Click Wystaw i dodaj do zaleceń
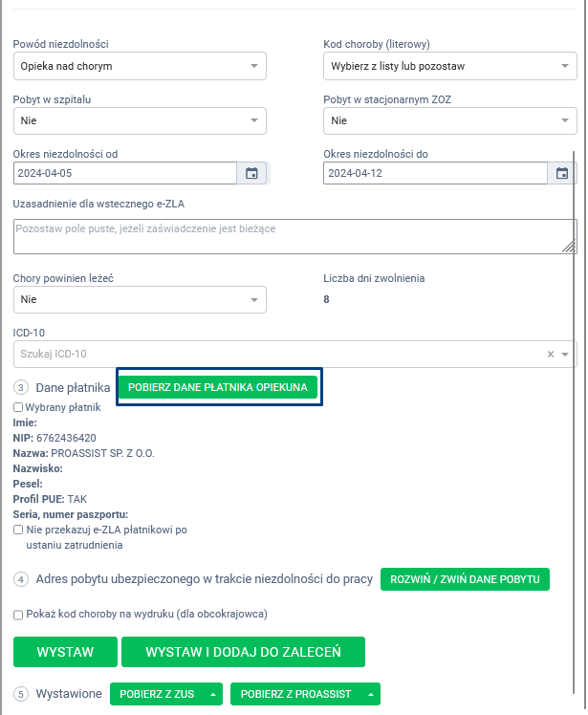The width and height of the screenshot is (588, 715). tap(243, 652)
